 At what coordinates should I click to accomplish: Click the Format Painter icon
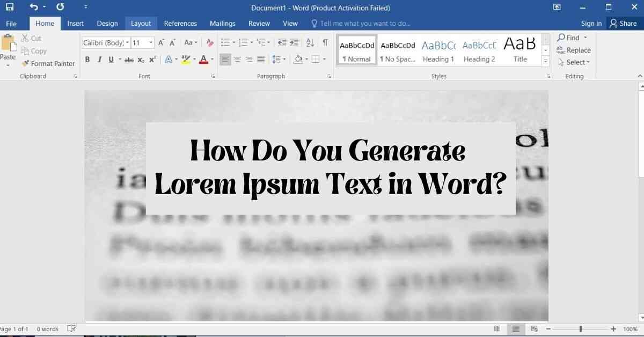tap(25, 63)
